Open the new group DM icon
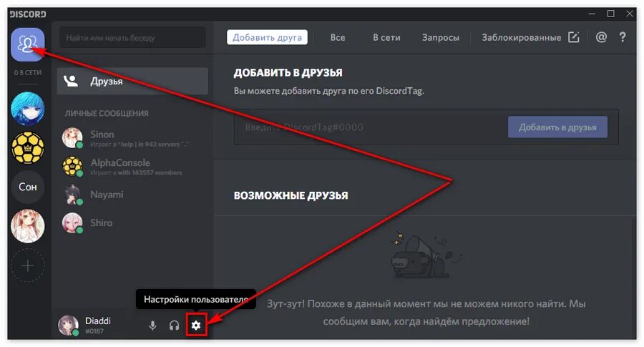Image resolution: width=644 pixels, height=347 pixels. tap(574, 37)
